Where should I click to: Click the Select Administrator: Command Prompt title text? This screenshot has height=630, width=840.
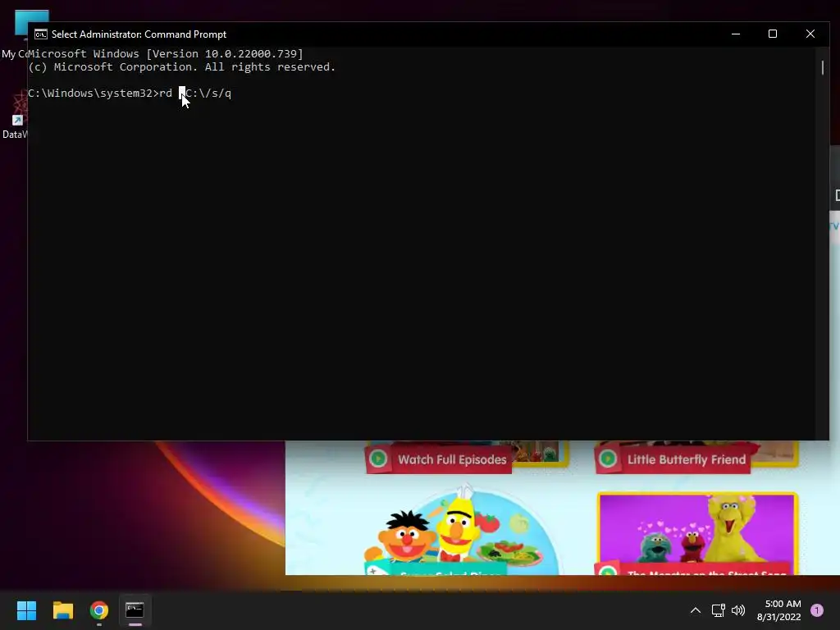139,34
